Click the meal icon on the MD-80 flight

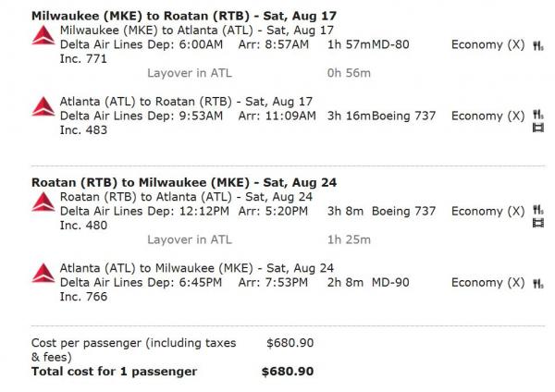(x=538, y=45)
